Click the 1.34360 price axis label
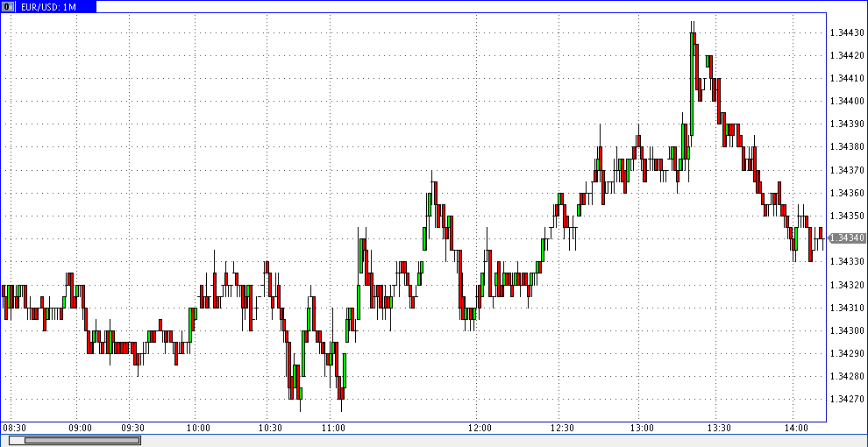This screenshot has width=868, height=447. (x=848, y=193)
